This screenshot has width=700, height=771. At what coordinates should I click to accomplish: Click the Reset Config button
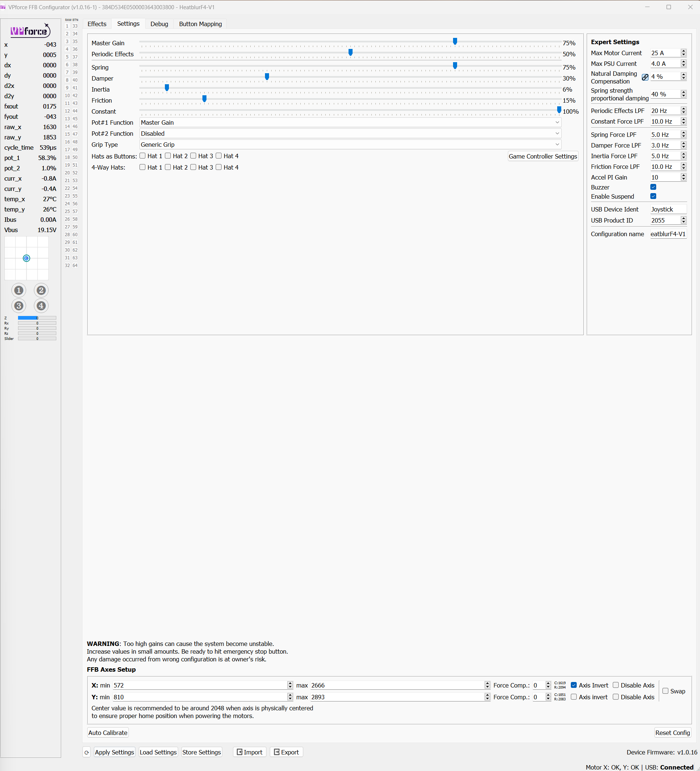click(672, 733)
